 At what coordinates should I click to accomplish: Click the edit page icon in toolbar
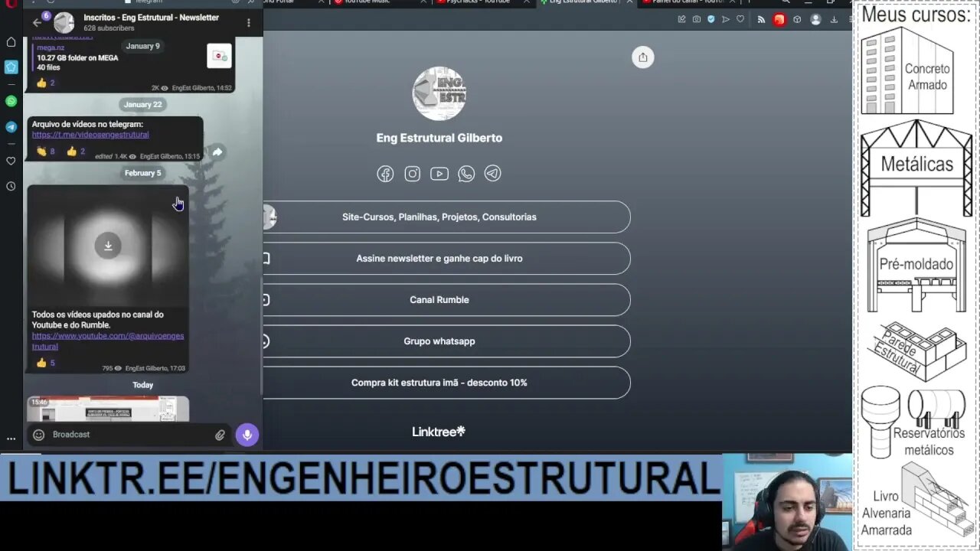[681, 19]
